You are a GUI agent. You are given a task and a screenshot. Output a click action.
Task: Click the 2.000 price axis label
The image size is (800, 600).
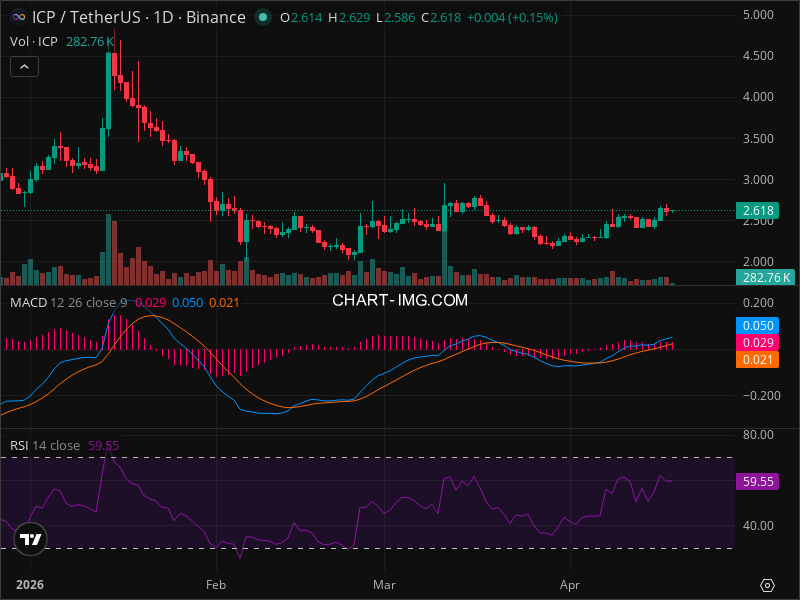tap(758, 262)
